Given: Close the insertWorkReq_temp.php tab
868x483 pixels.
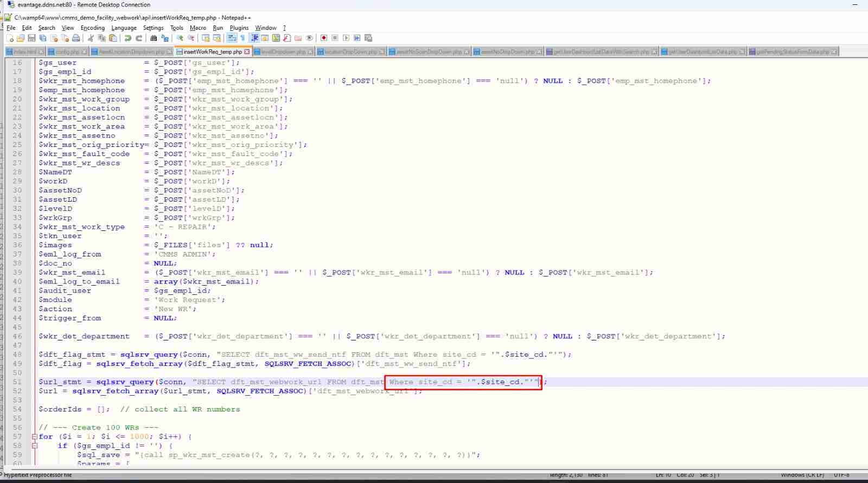Looking at the screenshot, I should [x=247, y=52].
